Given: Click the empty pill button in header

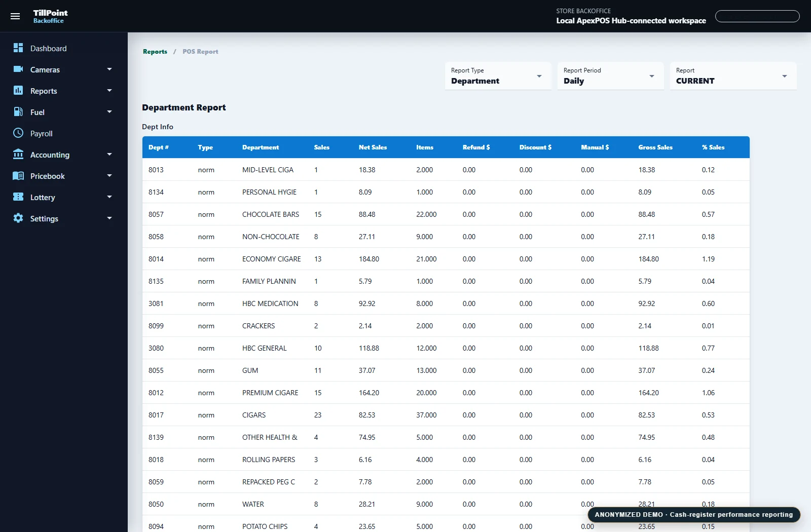Looking at the screenshot, I should (x=757, y=16).
